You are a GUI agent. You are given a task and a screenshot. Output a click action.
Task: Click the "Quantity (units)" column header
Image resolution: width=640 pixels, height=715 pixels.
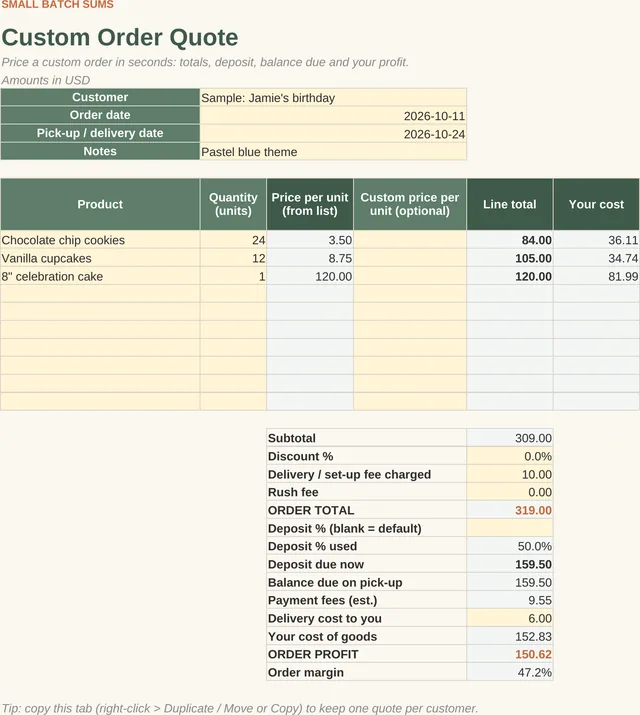point(233,204)
